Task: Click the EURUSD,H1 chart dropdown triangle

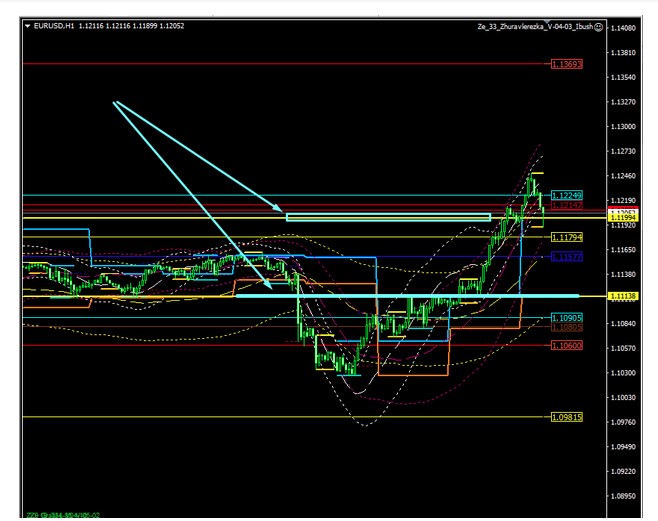Action: pyautogui.click(x=27, y=26)
